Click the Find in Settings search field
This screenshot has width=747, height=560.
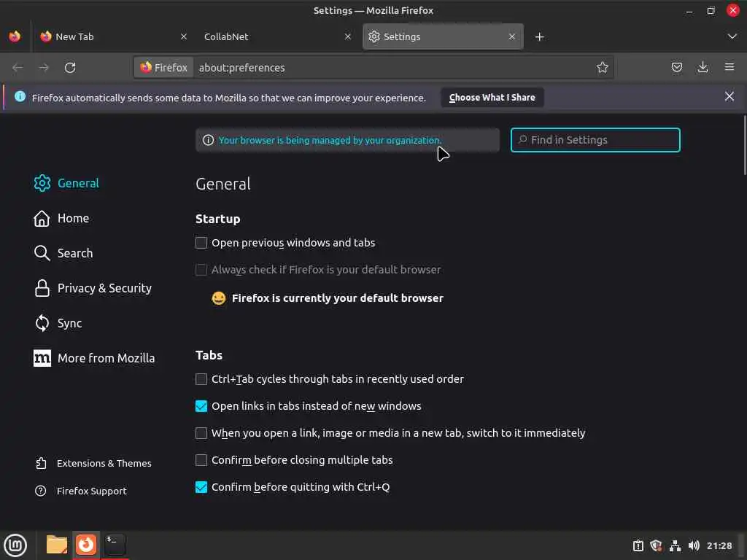(595, 140)
